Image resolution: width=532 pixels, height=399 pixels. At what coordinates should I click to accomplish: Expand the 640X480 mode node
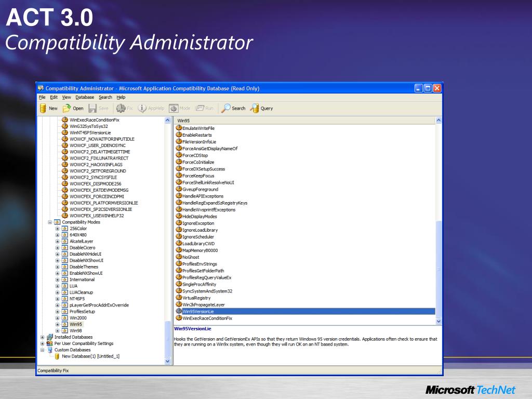(57, 235)
